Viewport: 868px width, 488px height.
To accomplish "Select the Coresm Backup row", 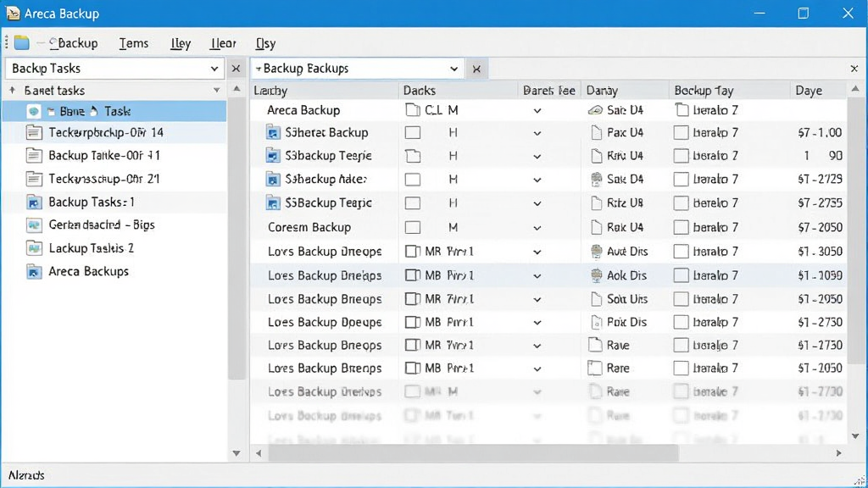I will [x=548, y=227].
